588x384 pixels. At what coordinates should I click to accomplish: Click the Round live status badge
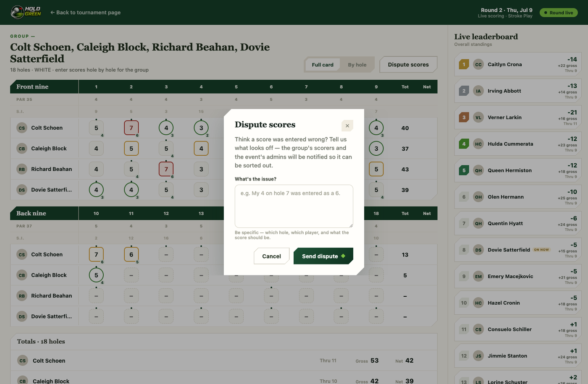click(x=559, y=13)
